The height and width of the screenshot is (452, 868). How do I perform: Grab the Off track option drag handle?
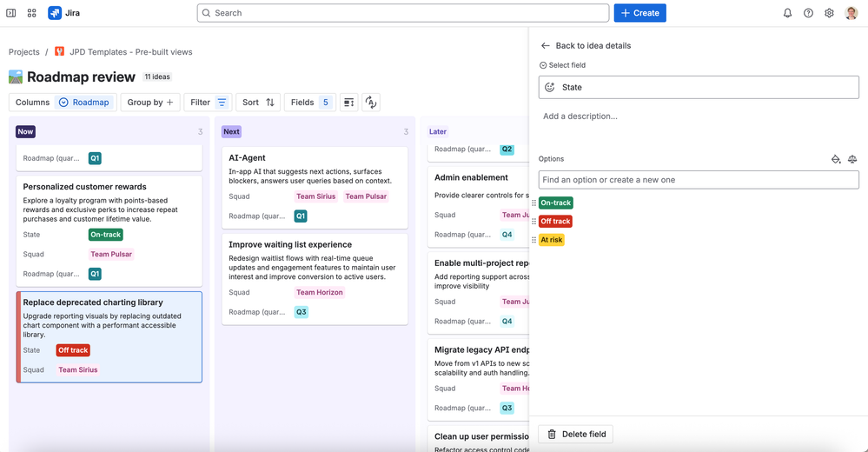tap(533, 222)
